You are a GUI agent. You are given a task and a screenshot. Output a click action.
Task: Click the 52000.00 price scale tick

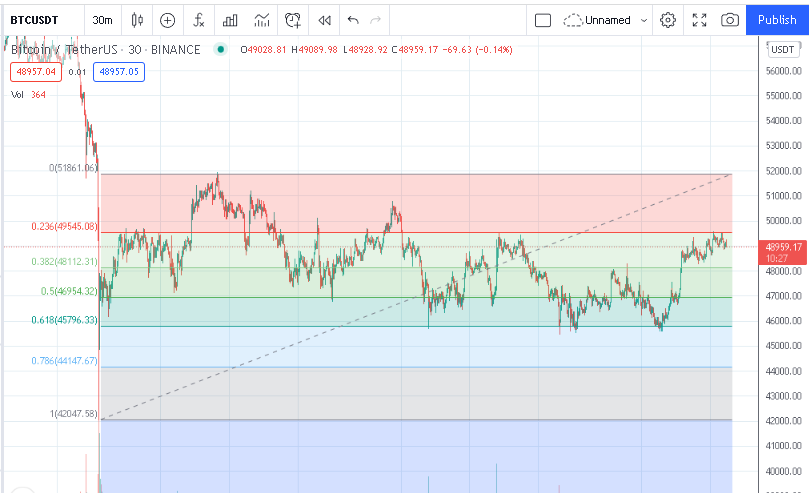coord(784,171)
